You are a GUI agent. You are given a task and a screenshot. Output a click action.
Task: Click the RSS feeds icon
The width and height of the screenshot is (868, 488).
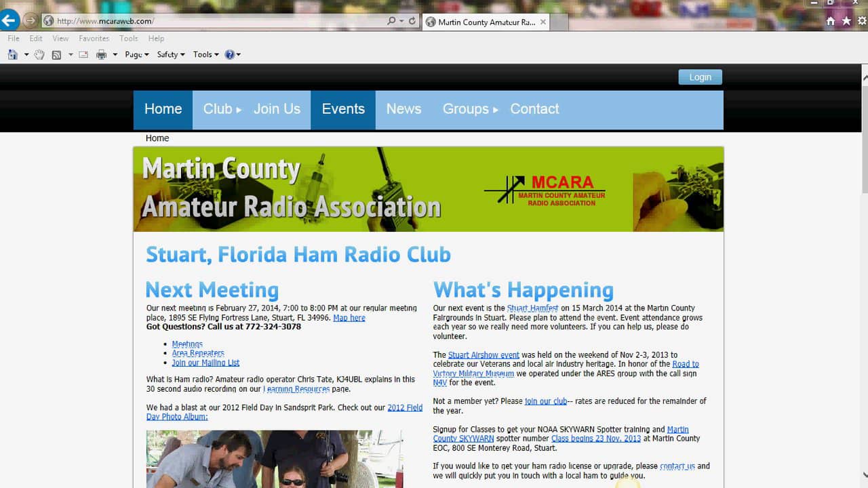click(56, 54)
